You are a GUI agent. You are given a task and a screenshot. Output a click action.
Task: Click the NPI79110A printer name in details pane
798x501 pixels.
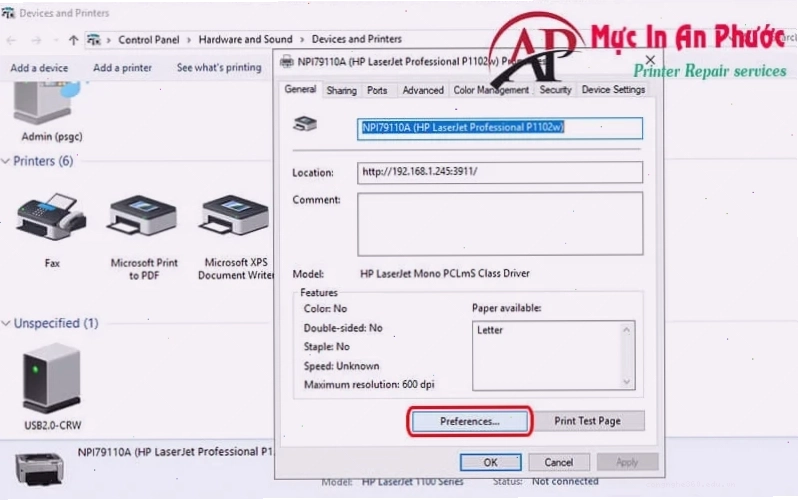point(175,452)
